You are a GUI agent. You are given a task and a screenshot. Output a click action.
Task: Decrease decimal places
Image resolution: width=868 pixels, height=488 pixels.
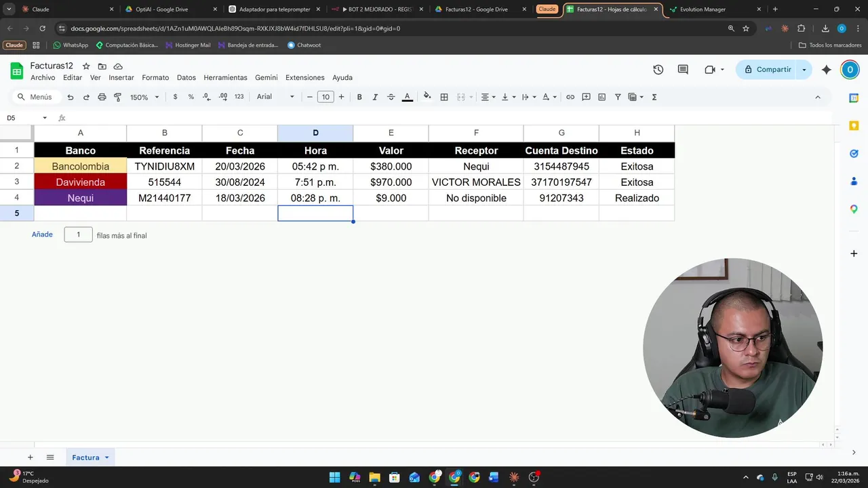[207, 97]
